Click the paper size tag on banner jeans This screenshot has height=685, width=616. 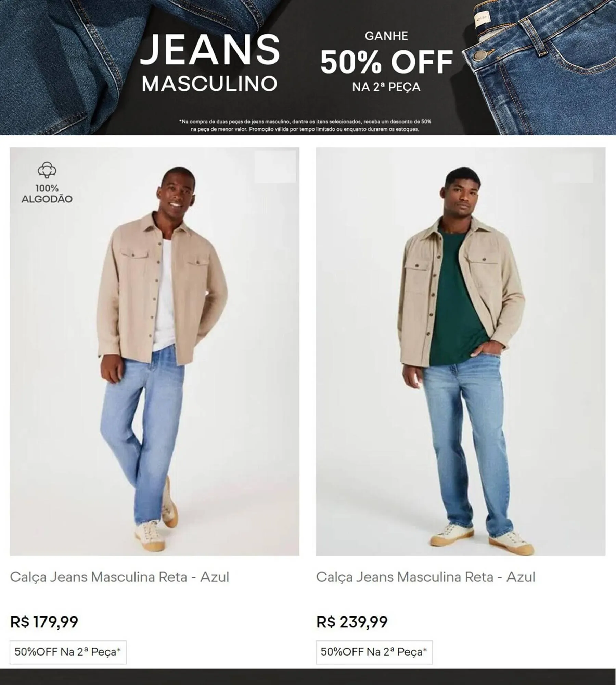(482, 19)
